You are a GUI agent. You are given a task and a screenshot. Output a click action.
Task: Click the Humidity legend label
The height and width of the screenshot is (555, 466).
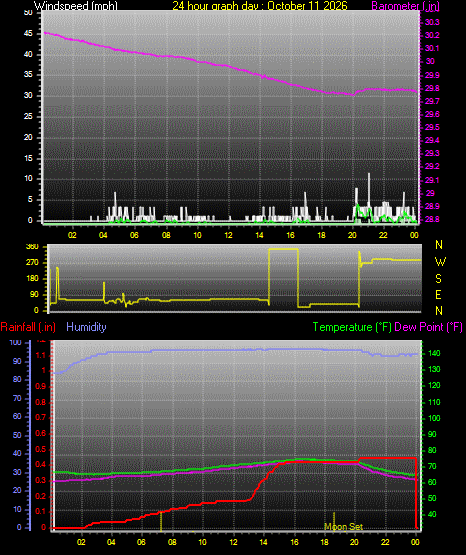[x=86, y=327]
